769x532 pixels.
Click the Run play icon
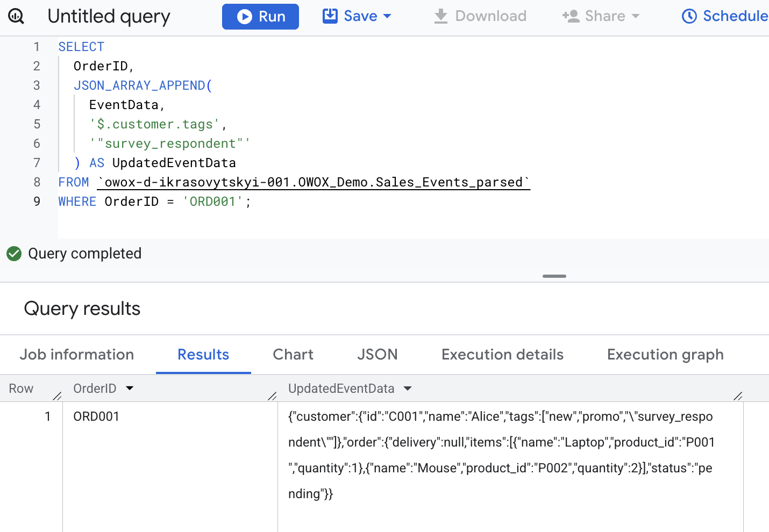[x=245, y=17]
